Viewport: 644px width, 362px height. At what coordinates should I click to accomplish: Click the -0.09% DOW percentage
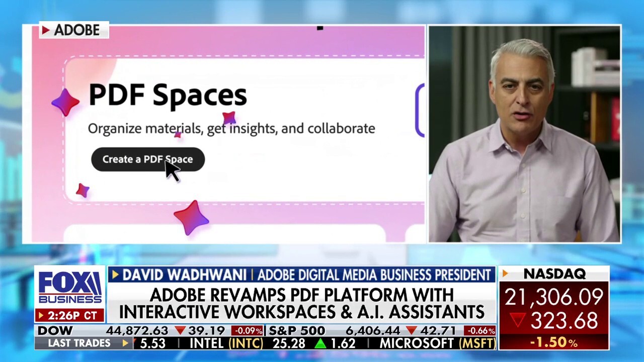247,331
